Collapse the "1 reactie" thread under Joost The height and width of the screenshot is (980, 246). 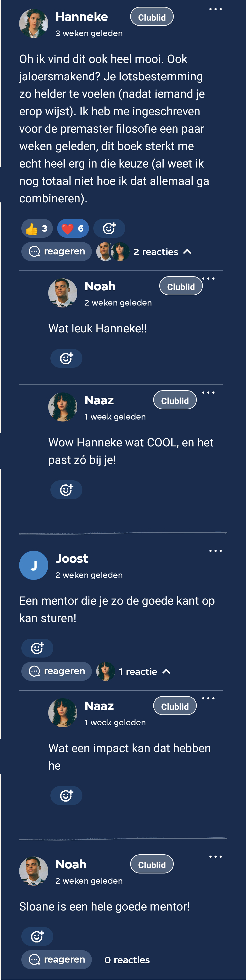pyautogui.click(x=166, y=672)
